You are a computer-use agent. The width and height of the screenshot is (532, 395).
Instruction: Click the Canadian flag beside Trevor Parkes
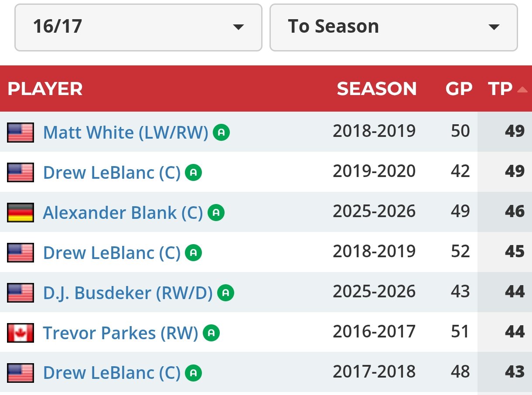pyautogui.click(x=20, y=333)
